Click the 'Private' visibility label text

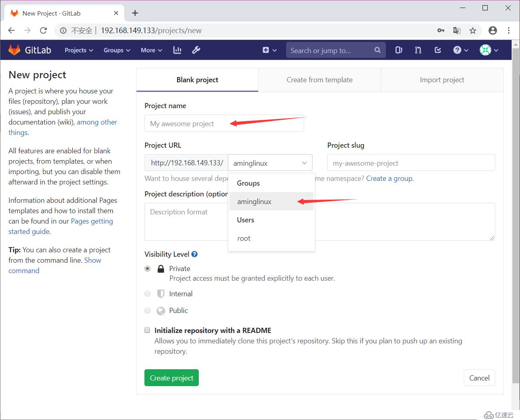click(x=180, y=269)
